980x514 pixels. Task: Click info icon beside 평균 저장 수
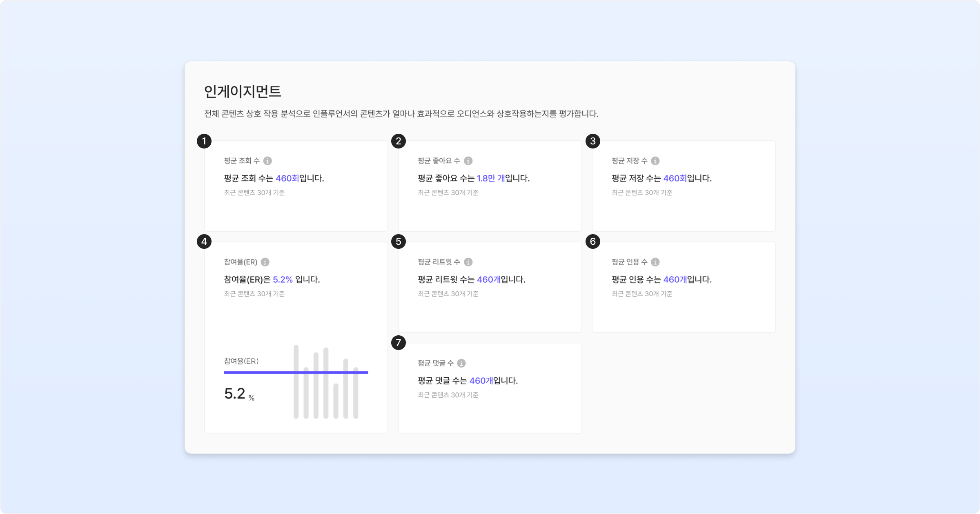point(655,161)
